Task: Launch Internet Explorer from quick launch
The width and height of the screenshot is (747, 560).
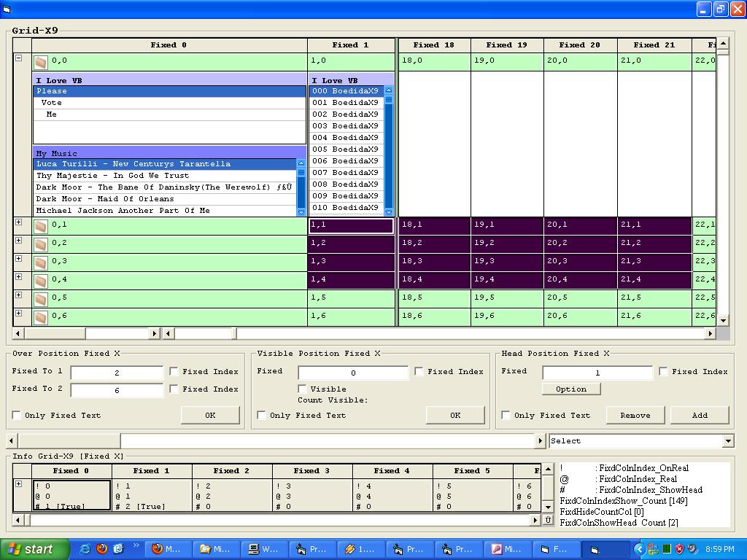Action: tap(85, 549)
